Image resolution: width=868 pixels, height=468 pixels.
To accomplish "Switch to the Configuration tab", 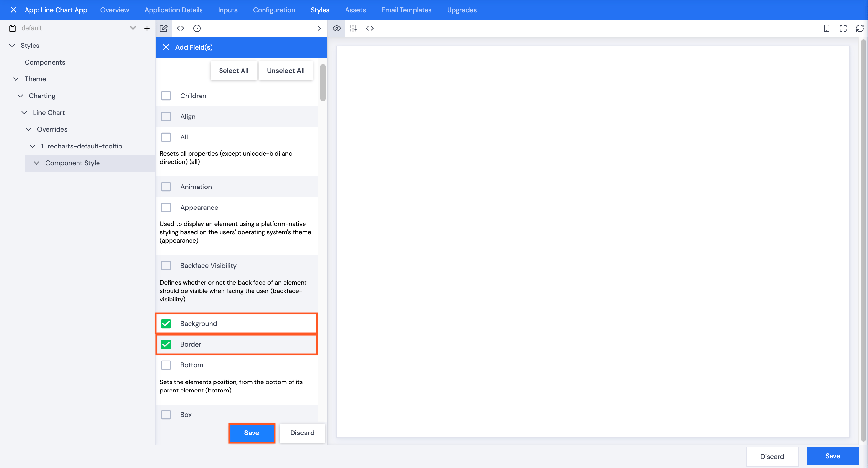I will 274,10.
